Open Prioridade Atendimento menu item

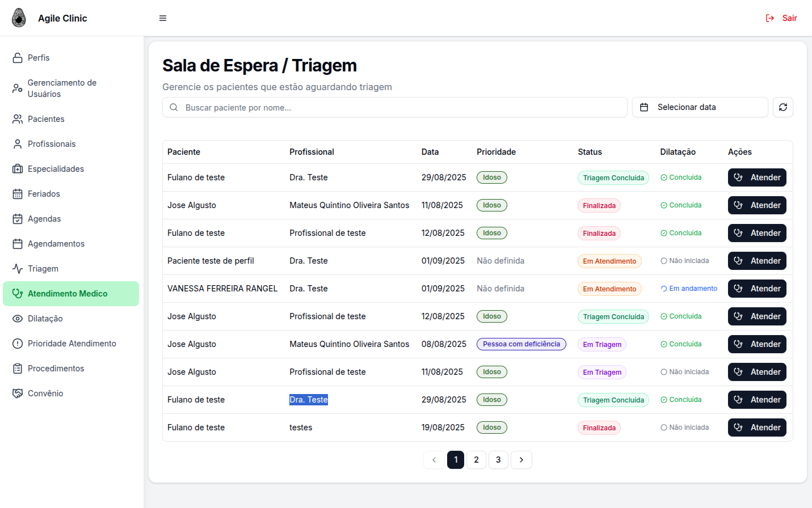[x=71, y=344]
